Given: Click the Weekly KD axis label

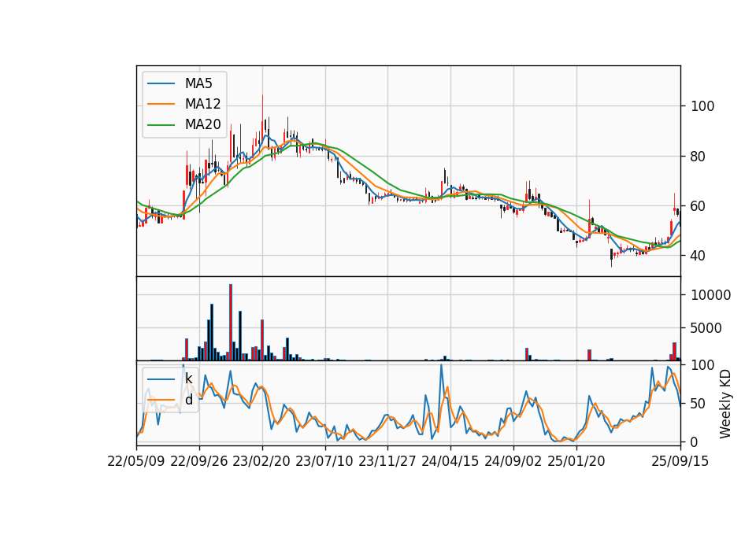Looking at the screenshot, I should (725, 404).
